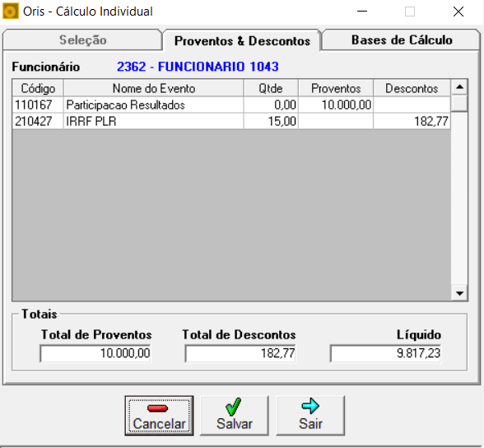Switch to the Seleção tab
This screenshot has width=484, height=448.
pos(82,40)
